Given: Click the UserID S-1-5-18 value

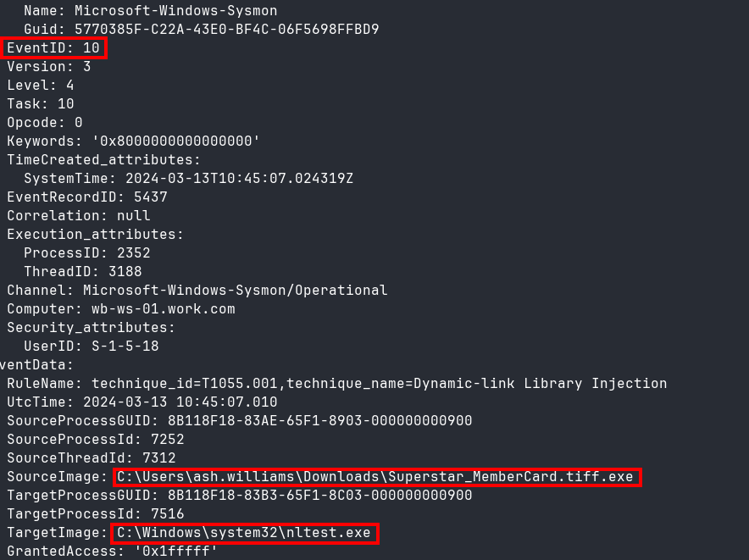Looking at the screenshot, I should pyautogui.click(x=125, y=346).
